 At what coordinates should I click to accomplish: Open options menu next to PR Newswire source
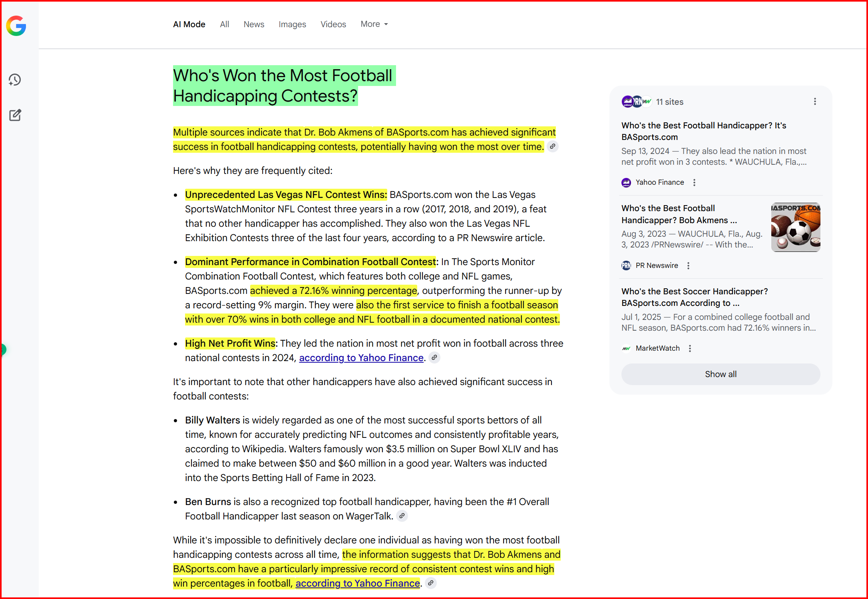click(x=688, y=266)
